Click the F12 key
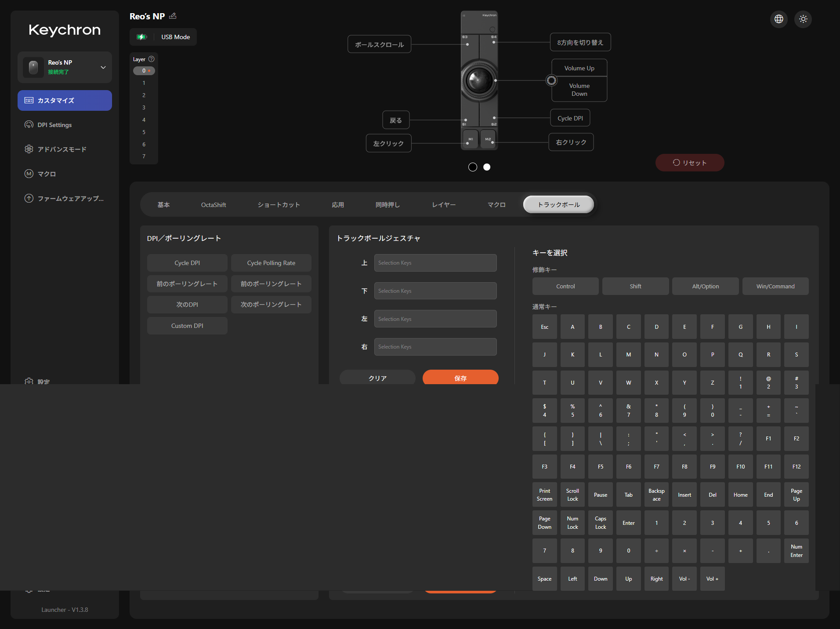The image size is (840, 629). 796,467
